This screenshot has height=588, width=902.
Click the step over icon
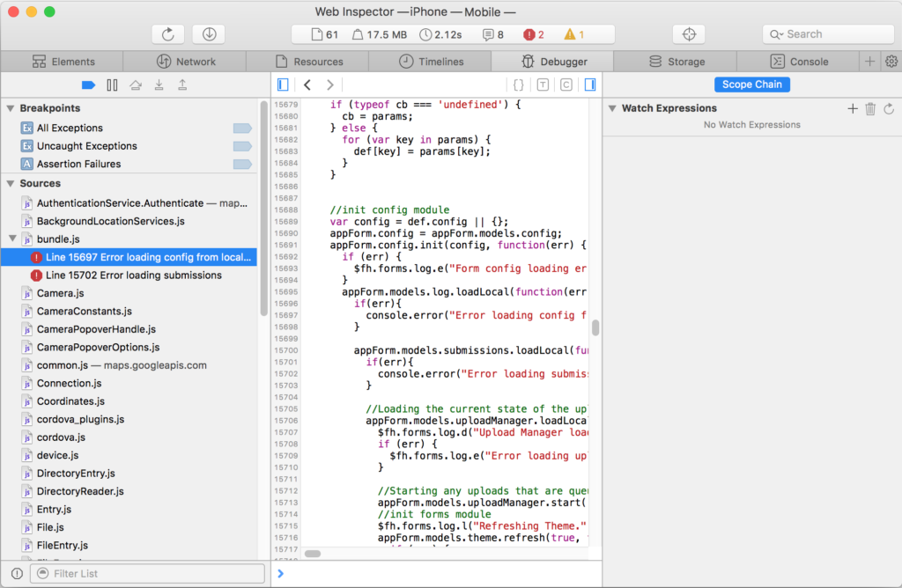pyautogui.click(x=135, y=85)
